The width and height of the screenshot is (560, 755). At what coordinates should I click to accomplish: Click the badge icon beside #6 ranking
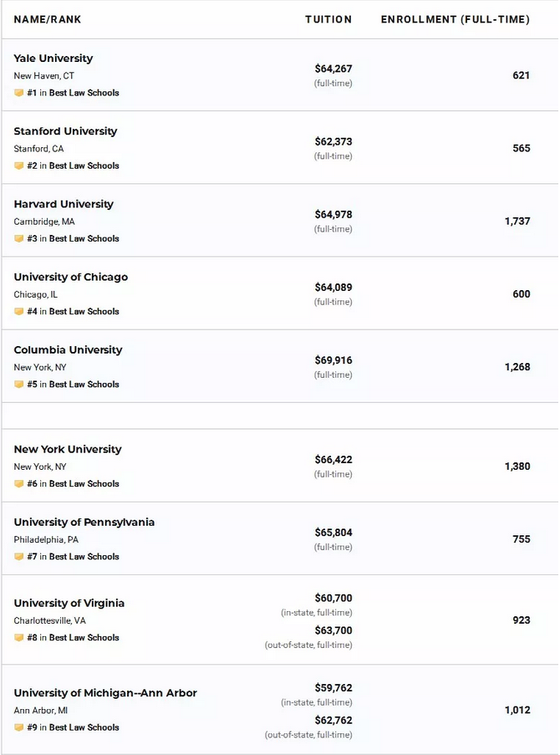click(18, 483)
